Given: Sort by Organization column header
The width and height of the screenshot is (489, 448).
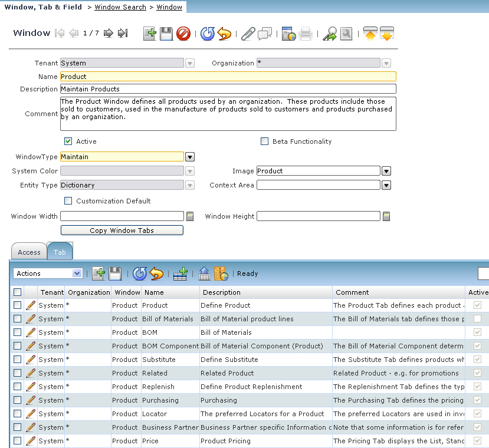Looking at the screenshot, I should point(89,292).
